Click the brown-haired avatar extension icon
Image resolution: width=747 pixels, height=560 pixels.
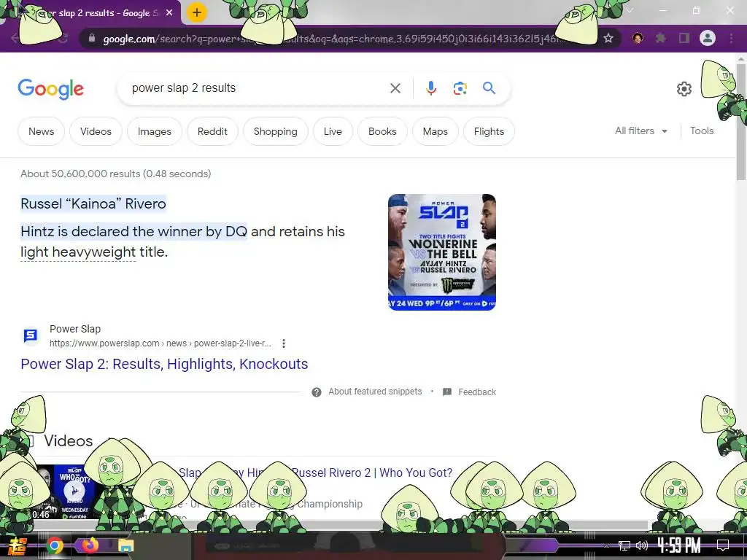click(x=638, y=38)
